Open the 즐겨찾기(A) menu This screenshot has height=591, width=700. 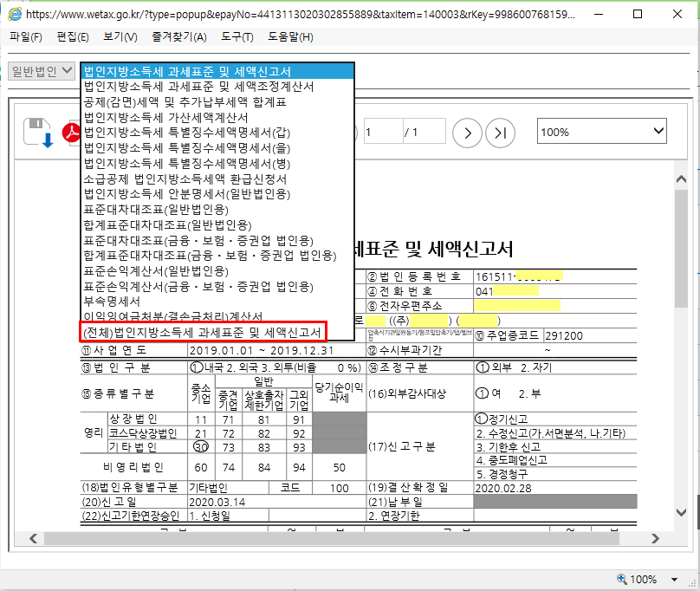tap(179, 36)
